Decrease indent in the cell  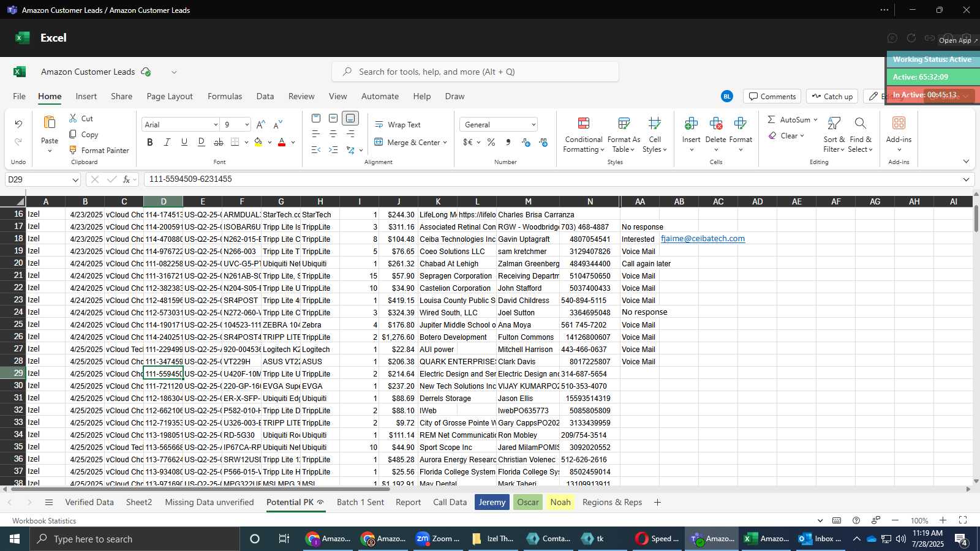coord(316,150)
